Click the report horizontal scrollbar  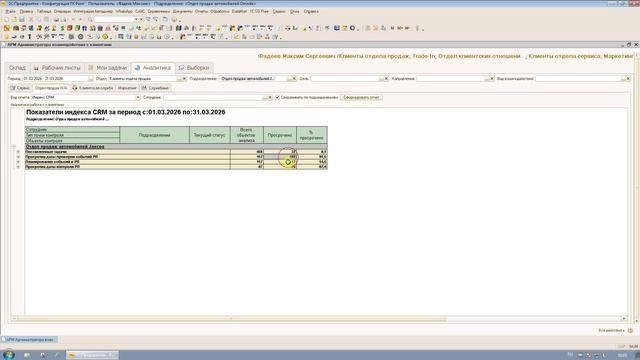[x=319, y=318]
